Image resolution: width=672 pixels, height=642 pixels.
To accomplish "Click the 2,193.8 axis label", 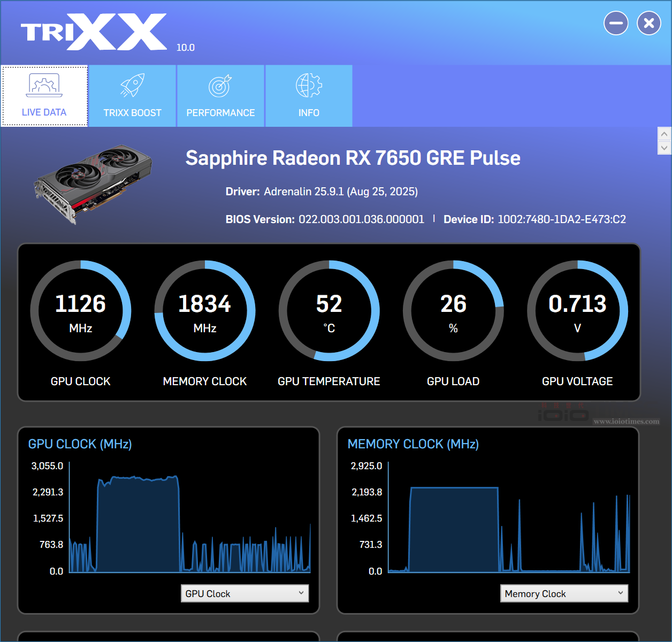I will [x=367, y=492].
